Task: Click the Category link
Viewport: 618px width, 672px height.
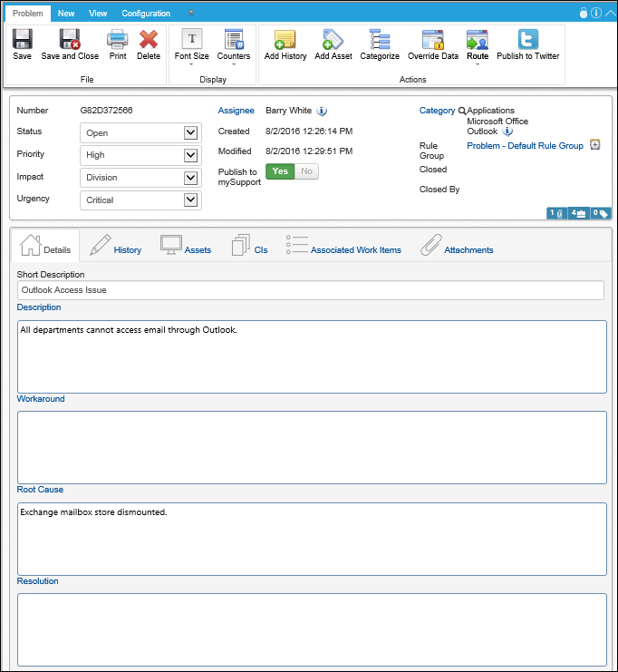Action: [x=437, y=111]
